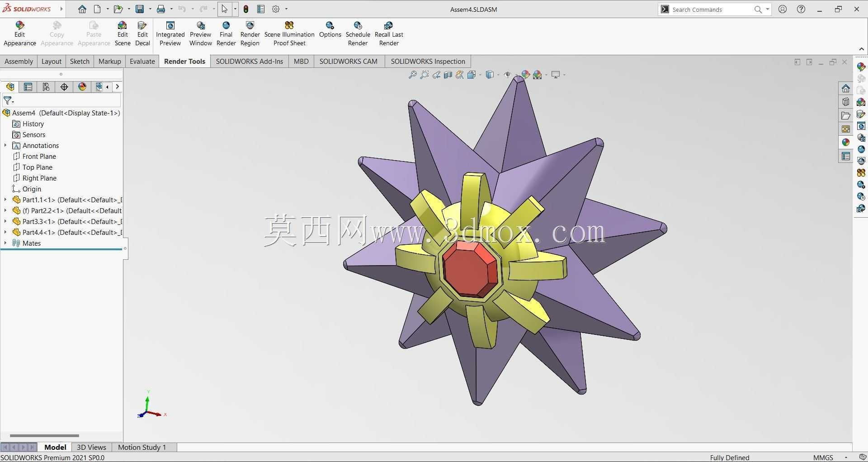This screenshot has width=868, height=462.
Task: Open the FeatureManager Design Tree tab
Action: pos(10,87)
